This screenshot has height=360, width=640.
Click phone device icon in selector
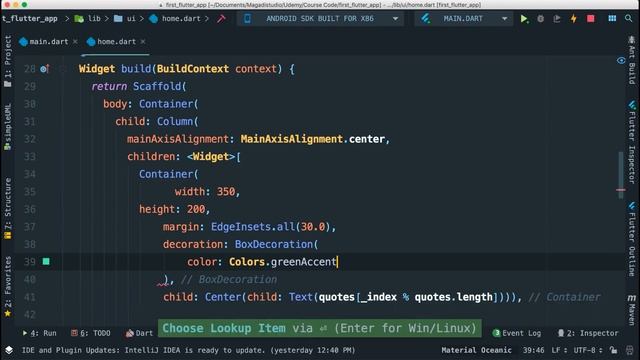pos(247,19)
